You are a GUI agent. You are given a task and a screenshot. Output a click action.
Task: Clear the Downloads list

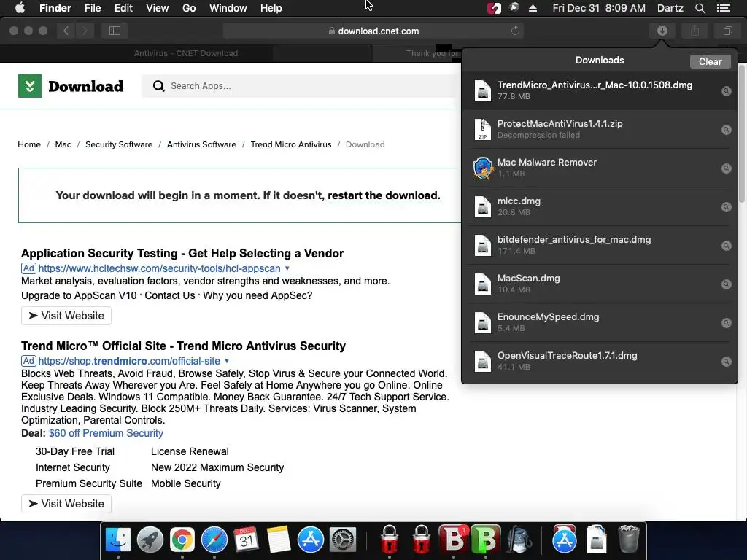pyautogui.click(x=710, y=61)
